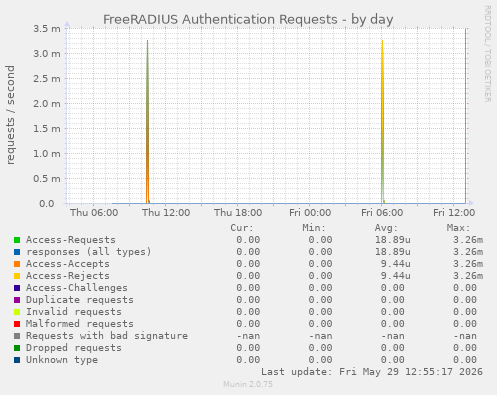Click the 3.5 m y-axis label
This screenshot has width=497, height=395.
tap(47, 29)
